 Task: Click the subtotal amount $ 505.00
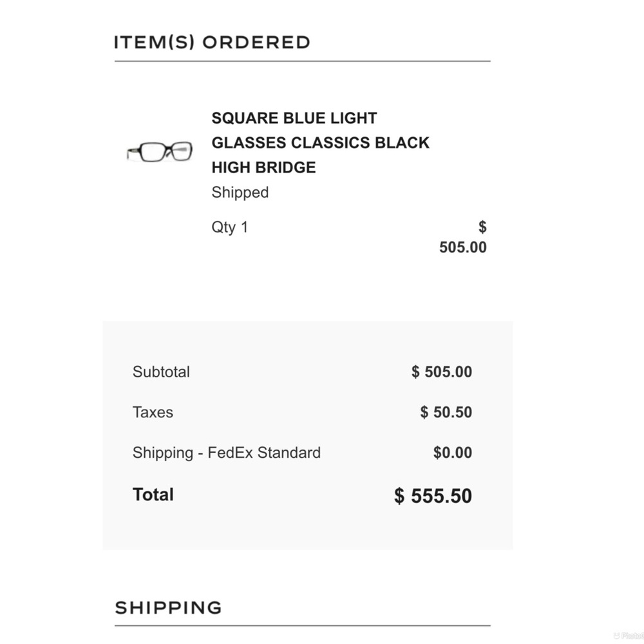[442, 372]
